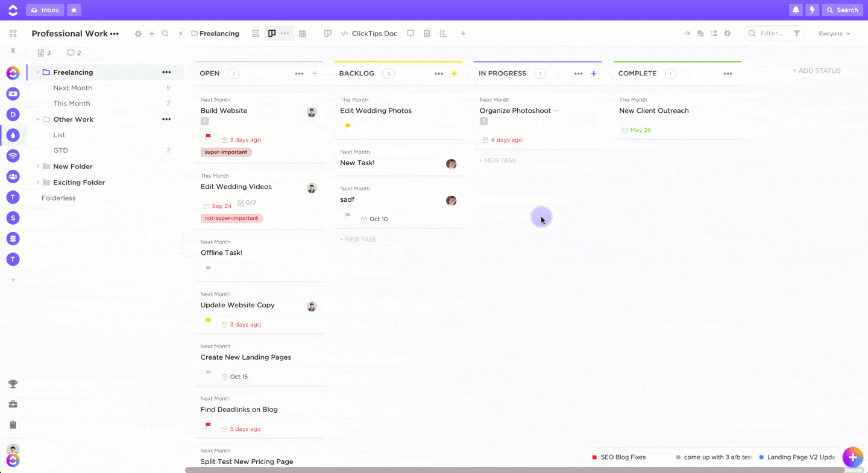Switch to Board view in the toolbar

coord(271,33)
